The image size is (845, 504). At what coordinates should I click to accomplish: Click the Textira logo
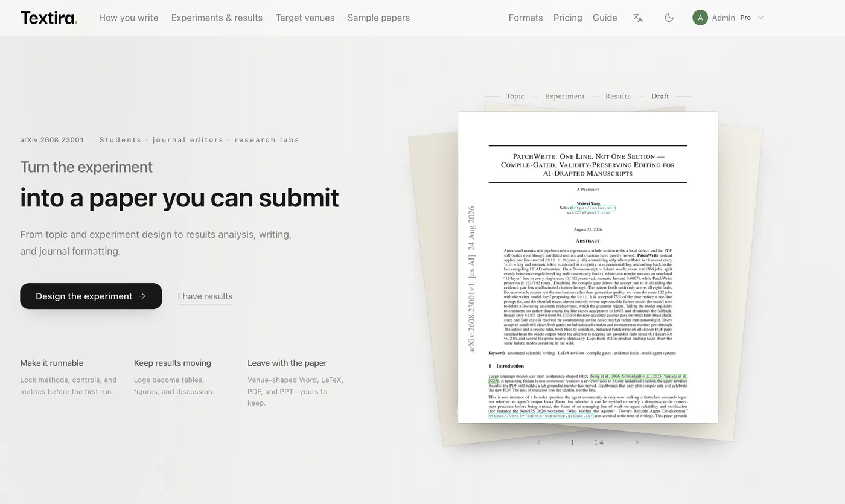click(49, 18)
